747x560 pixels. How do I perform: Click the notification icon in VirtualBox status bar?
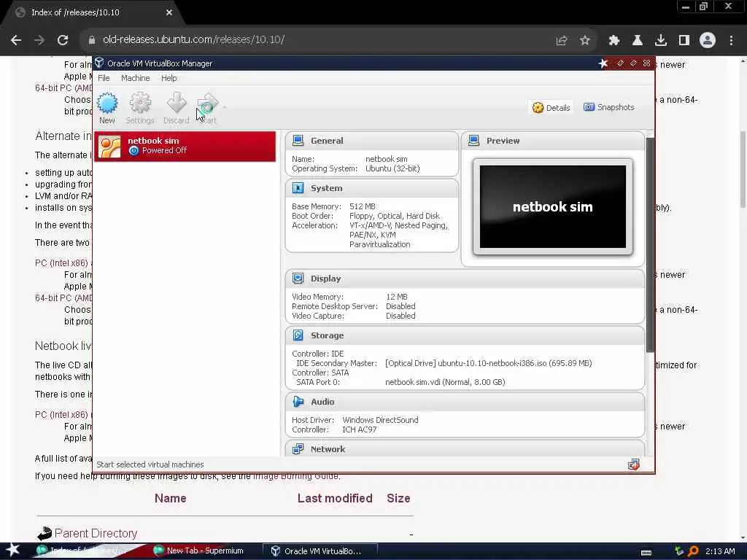click(x=634, y=464)
